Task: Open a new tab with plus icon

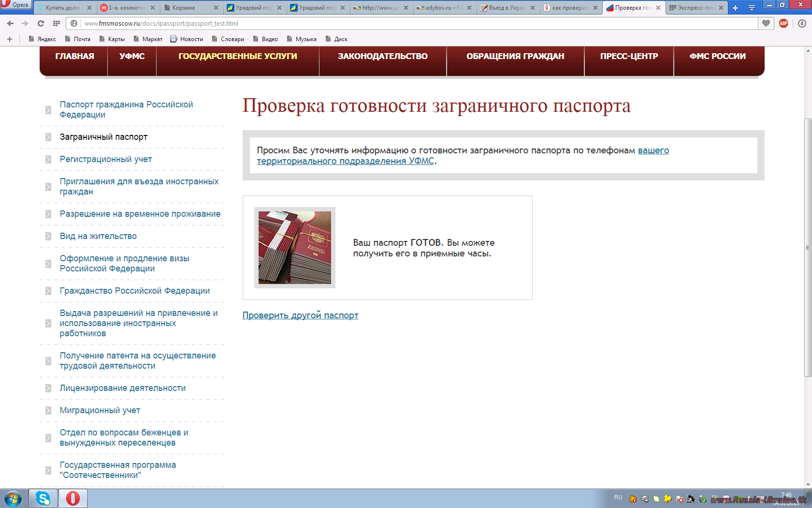Action: pyautogui.click(x=735, y=8)
